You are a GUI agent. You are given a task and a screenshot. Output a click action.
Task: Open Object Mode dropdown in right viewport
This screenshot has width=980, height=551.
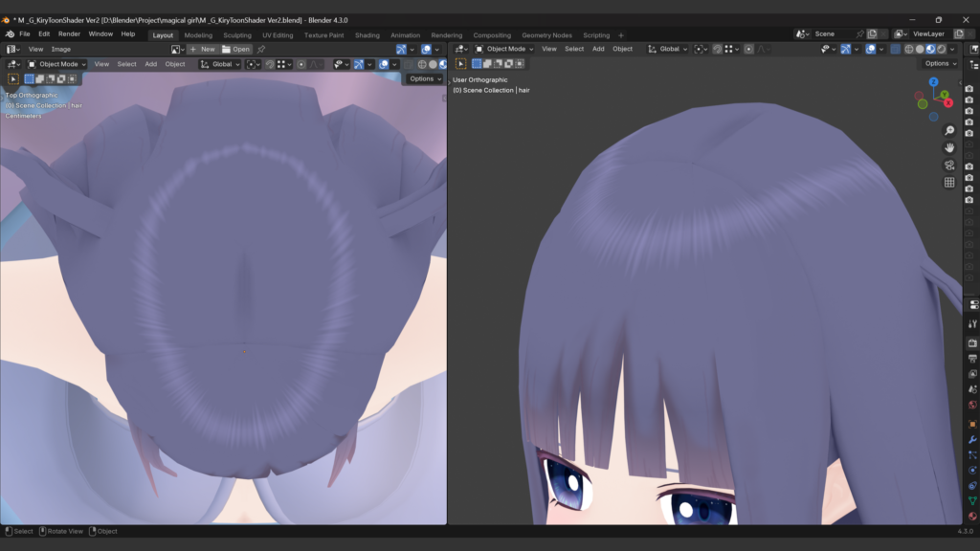pyautogui.click(x=504, y=49)
